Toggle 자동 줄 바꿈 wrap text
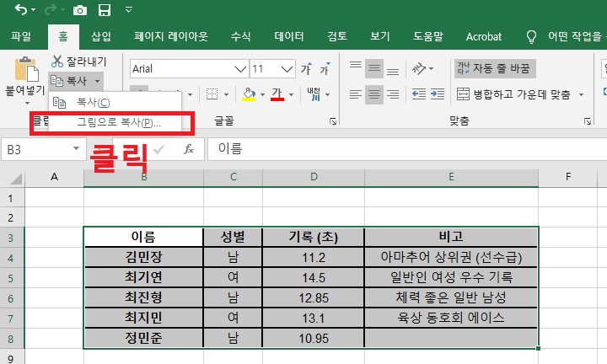This screenshot has width=607, height=364. (495, 68)
